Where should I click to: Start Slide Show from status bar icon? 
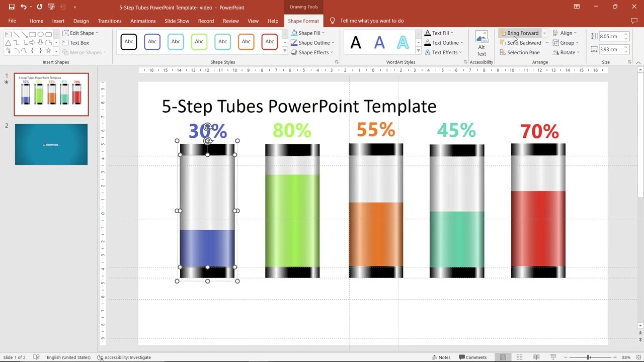click(x=553, y=357)
